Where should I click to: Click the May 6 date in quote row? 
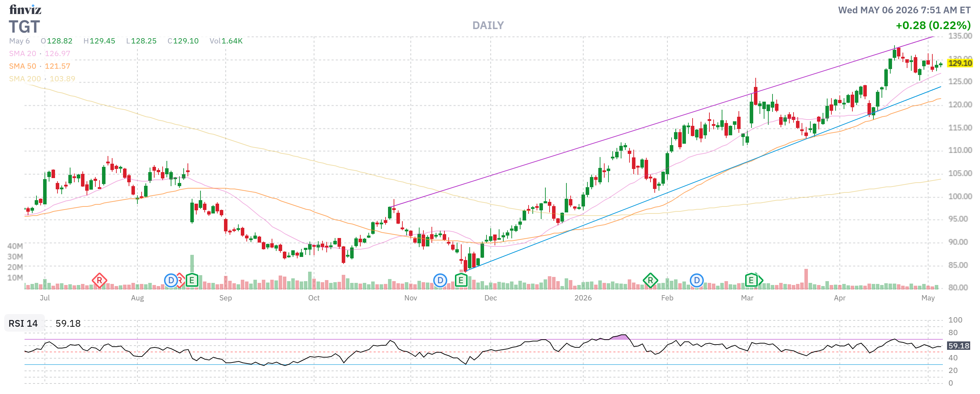tap(19, 41)
